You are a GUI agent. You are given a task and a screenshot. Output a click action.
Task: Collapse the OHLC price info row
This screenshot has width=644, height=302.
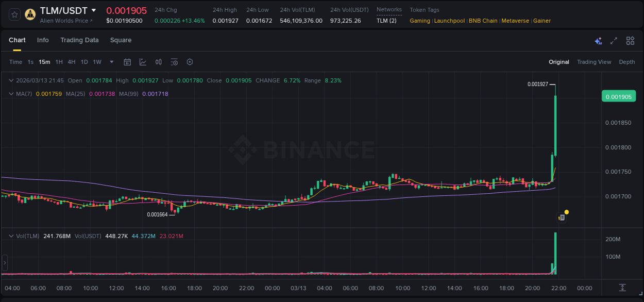pos(11,80)
